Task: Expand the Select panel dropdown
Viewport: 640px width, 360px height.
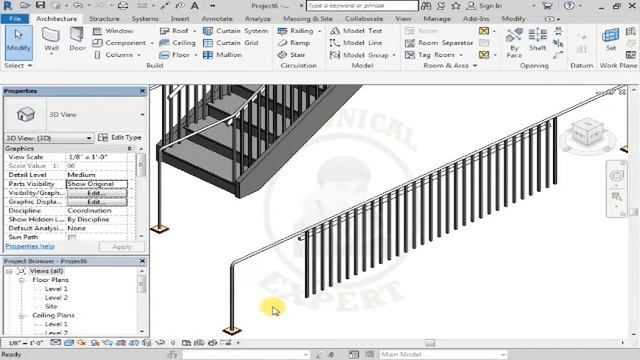Action: (x=18, y=65)
